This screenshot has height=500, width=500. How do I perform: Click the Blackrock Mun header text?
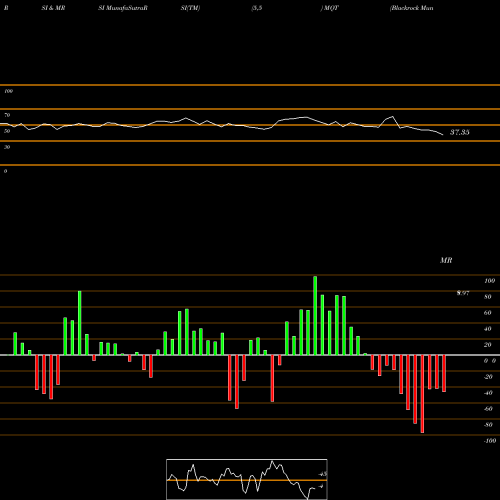(412, 8)
